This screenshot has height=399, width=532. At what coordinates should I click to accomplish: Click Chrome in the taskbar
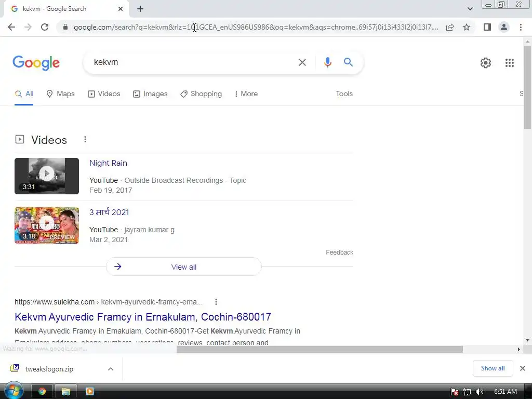click(42, 392)
